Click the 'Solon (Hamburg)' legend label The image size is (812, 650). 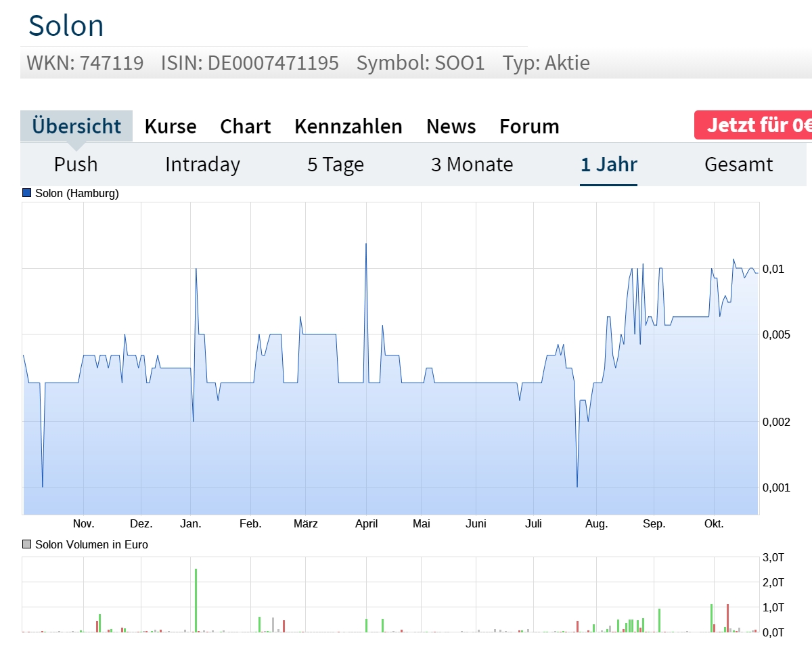pyautogui.click(x=77, y=194)
